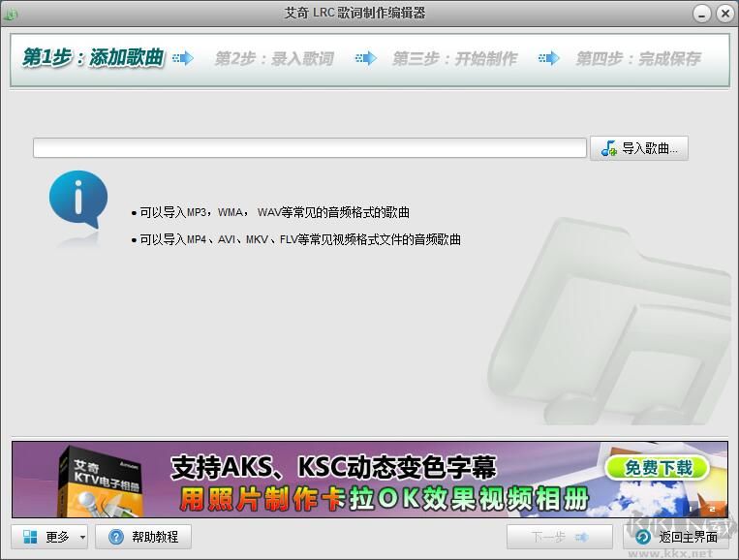Image resolution: width=739 pixels, height=560 pixels.
Task: Click the 返回主界面 return button
Action: pyautogui.click(x=675, y=537)
